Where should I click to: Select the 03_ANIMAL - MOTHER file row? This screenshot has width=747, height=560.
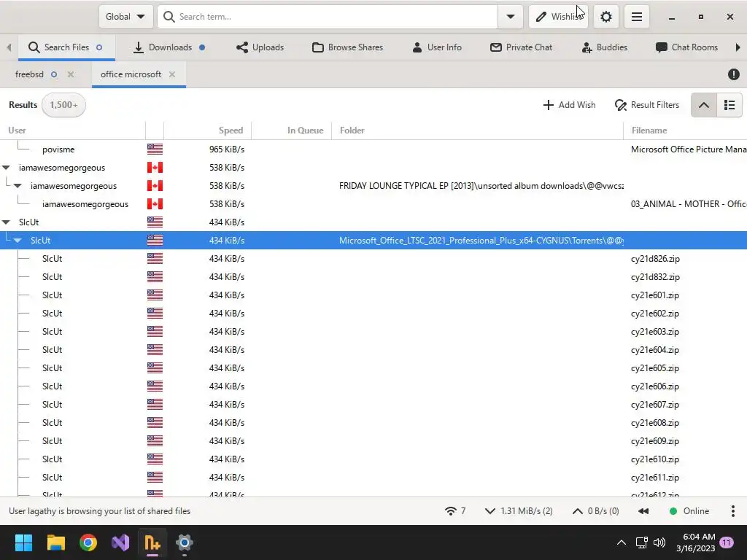click(x=373, y=204)
